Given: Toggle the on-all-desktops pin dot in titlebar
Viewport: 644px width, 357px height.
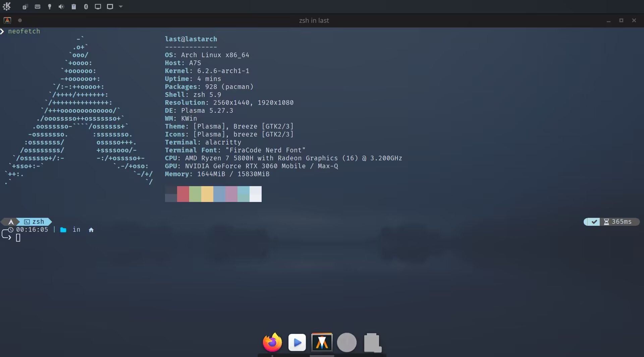Looking at the screenshot, I should (x=20, y=20).
